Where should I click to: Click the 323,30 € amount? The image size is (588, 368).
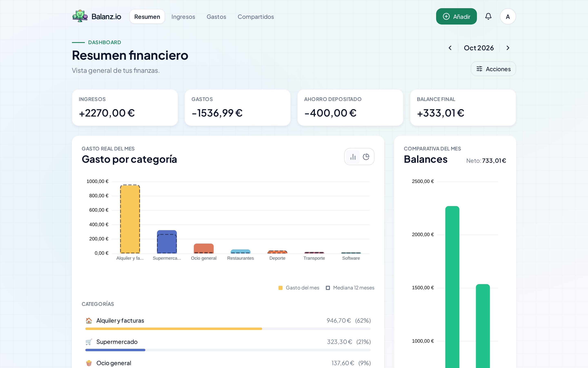point(340,342)
